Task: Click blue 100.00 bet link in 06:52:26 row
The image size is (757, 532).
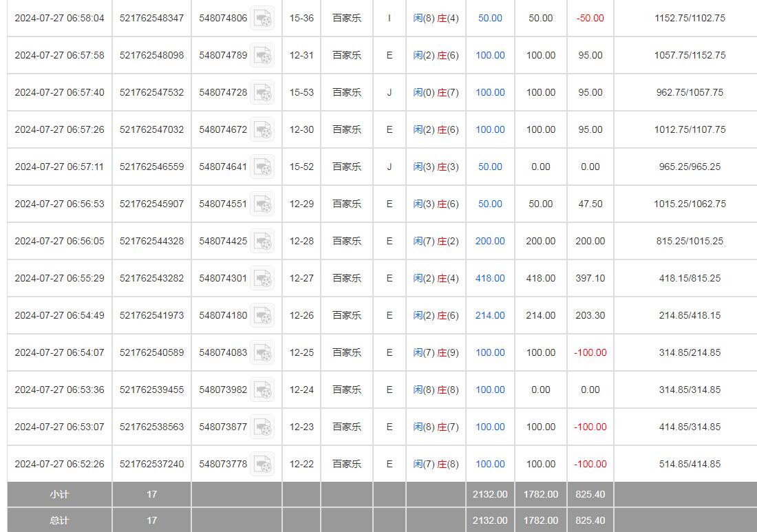Action: click(x=490, y=464)
